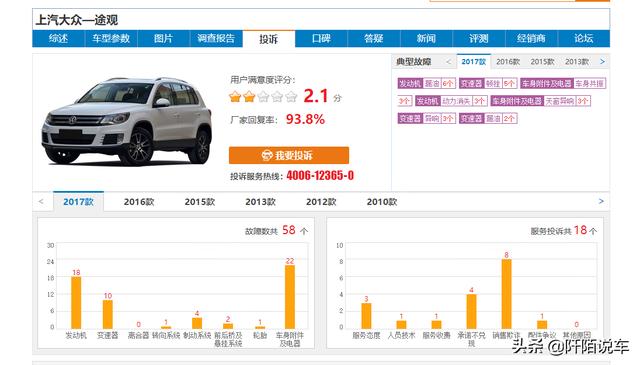Select 2010款 model year tab
640x365 pixels.
[x=382, y=202]
